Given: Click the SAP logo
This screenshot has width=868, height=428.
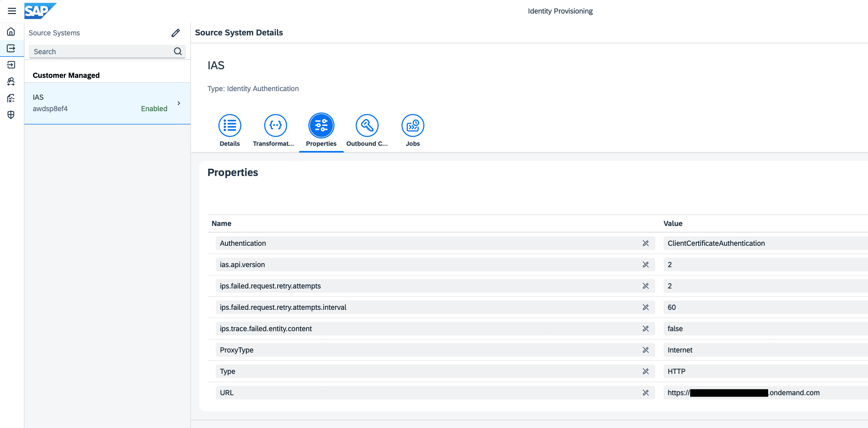Looking at the screenshot, I should [40, 10].
